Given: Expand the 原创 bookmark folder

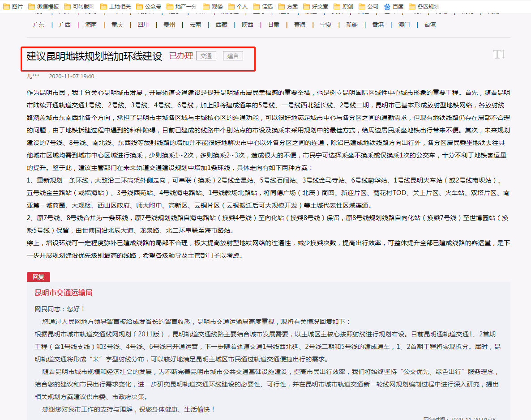Looking at the screenshot, I should tap(343, 6).
